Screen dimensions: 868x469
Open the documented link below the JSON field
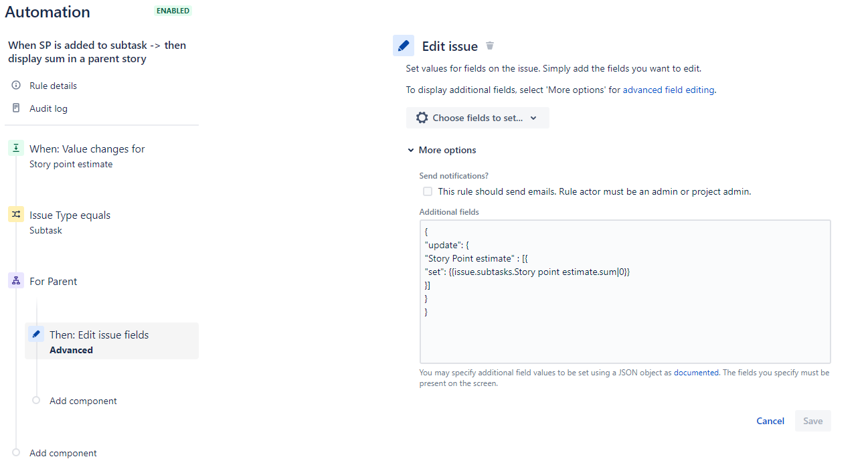click(x=696, y=372)
